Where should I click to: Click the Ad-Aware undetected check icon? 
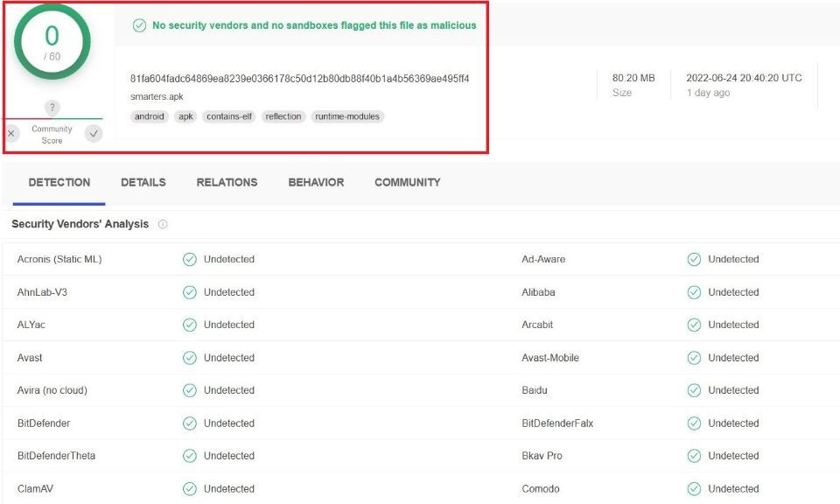694,259
